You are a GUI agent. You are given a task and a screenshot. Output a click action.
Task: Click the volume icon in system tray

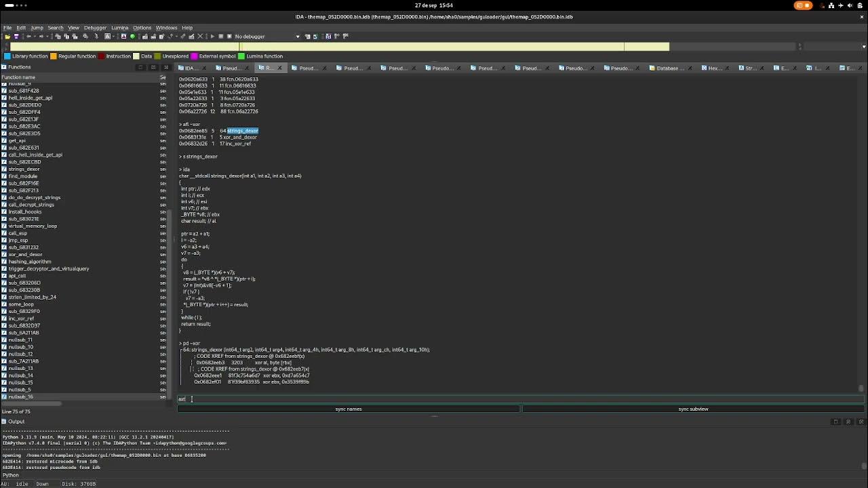coord(850,5)
